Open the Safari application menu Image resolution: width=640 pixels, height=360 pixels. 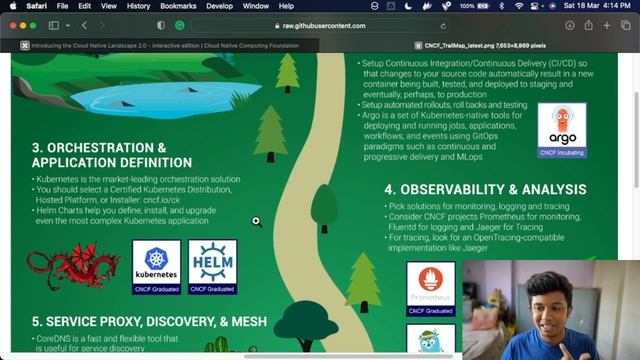(x=36, y=6)
